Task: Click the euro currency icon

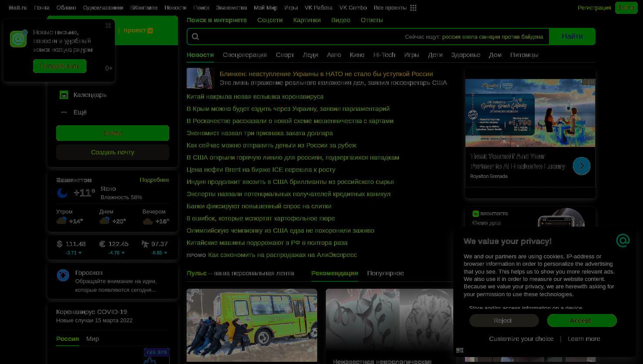Action: coord(102,244)
